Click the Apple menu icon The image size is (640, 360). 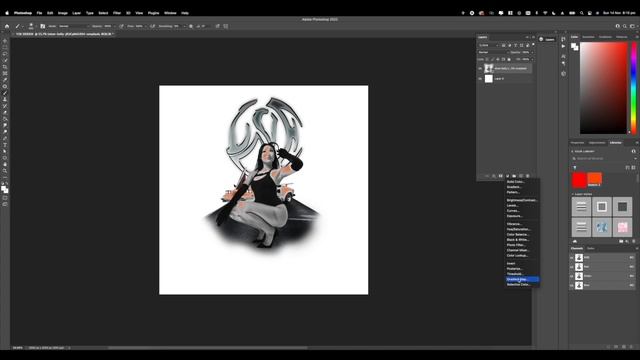[x=7, y=13]
